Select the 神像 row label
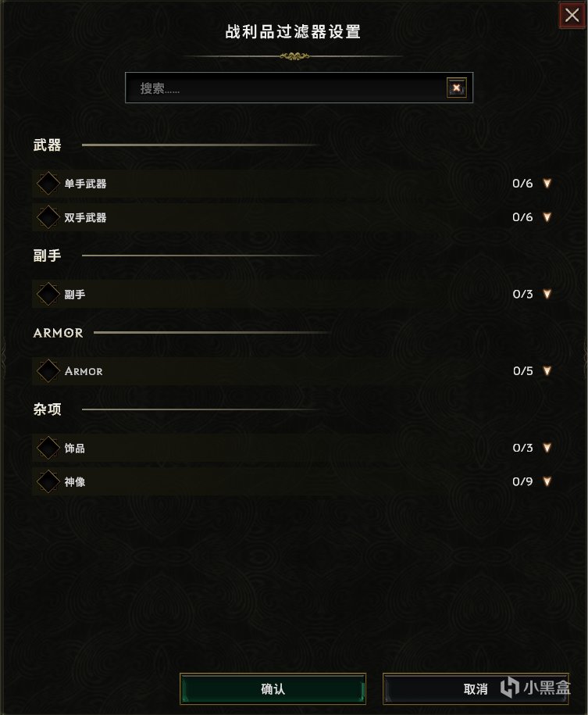The width and height of the screenshot is (588, 715). pyautogui.click(x=75, y=481)
